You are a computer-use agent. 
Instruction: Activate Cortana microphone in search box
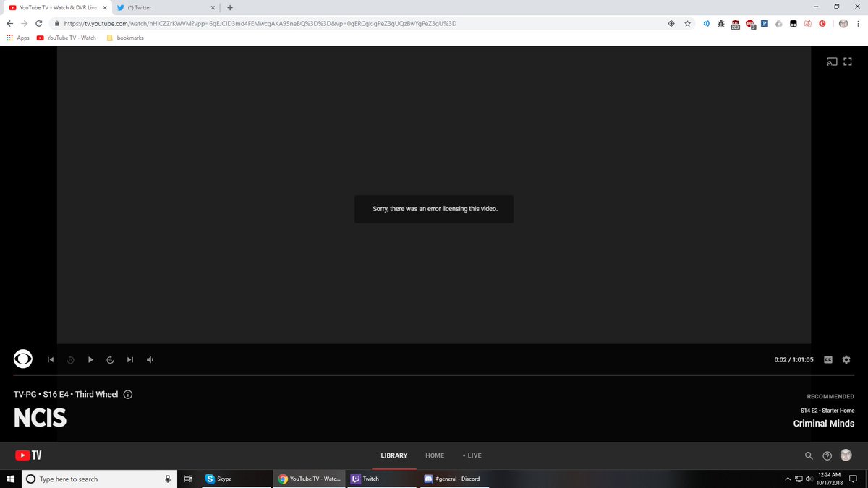pyautogui.click(x=168, y=479)
